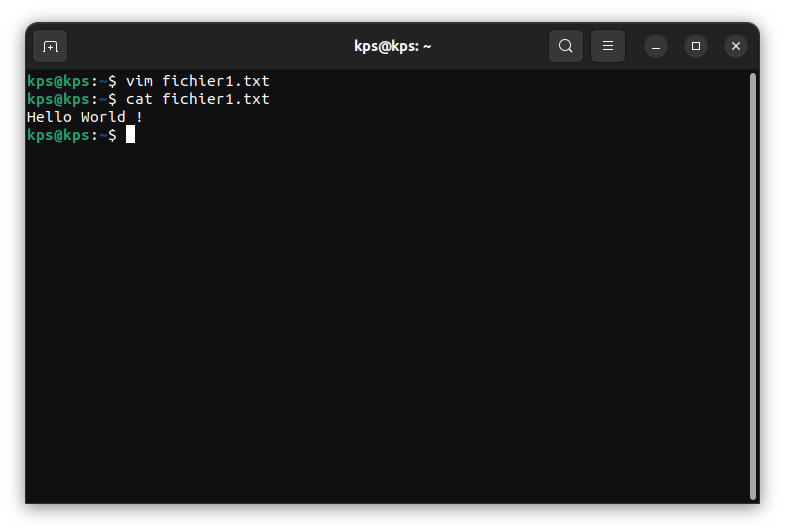
Task: Click the word cat in second command
Action: [139, 99]
